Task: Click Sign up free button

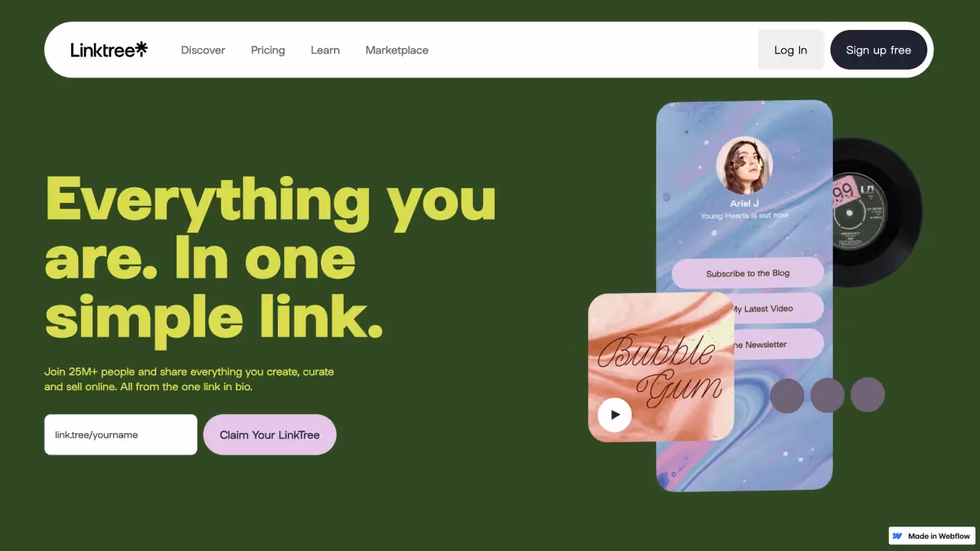Action: 879,50
